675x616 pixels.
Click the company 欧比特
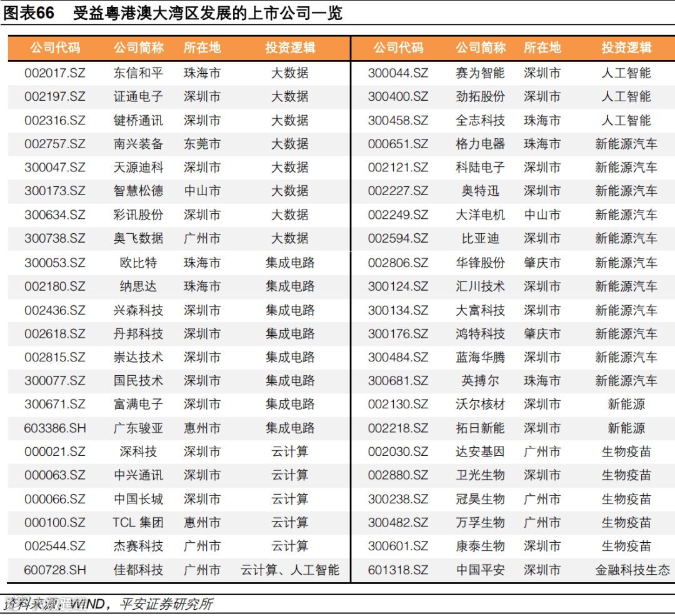tap(138, 262)
